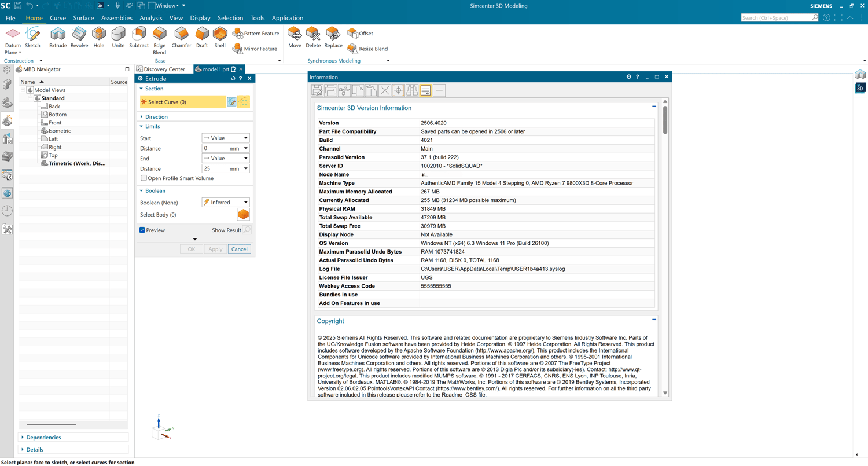Choose the Draft tool

(x=202, y=38)
